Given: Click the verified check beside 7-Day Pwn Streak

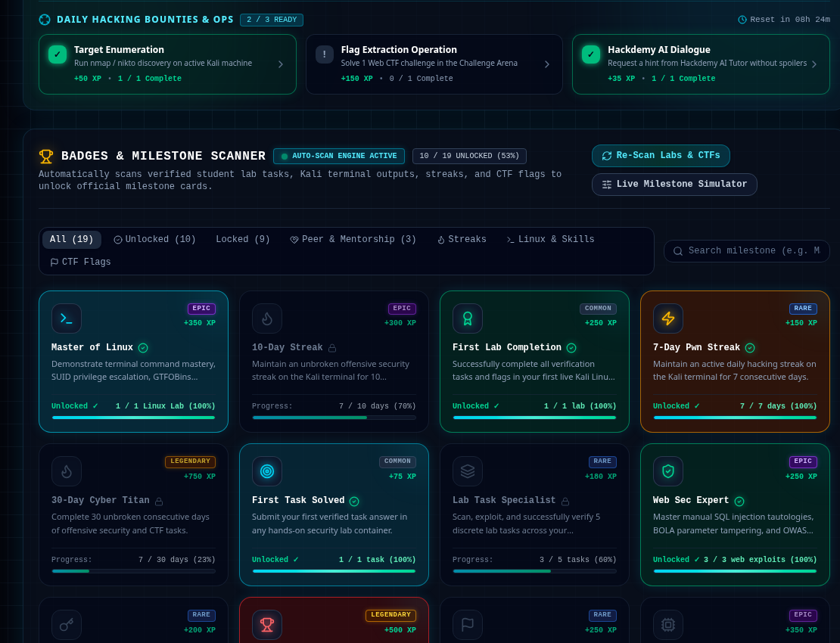Looking at the screenshot, I should coord(750,348).
